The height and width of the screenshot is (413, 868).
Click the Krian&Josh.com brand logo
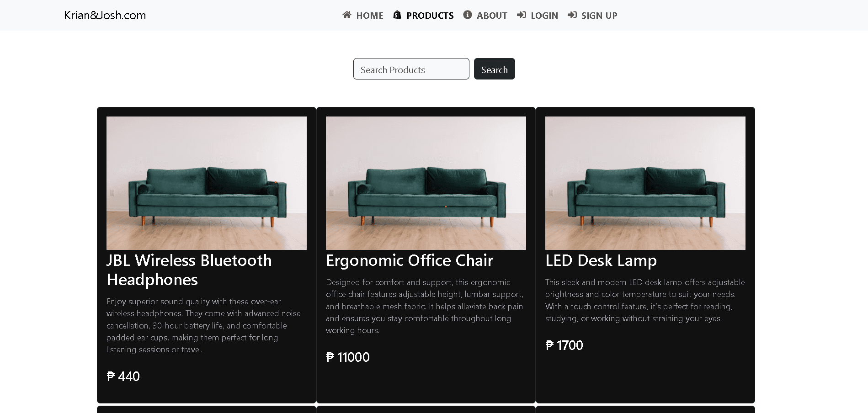pyautogui.click(x=105, y=15)
